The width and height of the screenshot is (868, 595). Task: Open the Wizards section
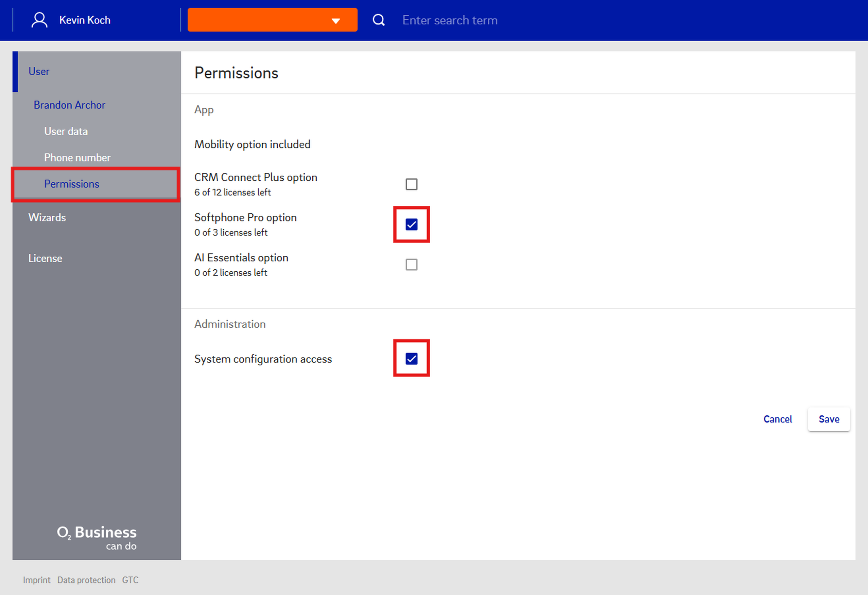[47, 218]
